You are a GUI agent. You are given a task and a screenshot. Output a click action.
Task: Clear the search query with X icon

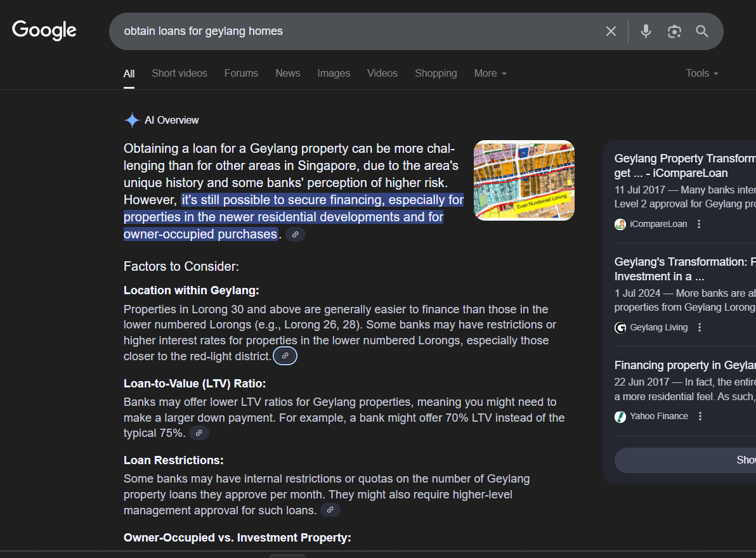(x=611, y=31)
